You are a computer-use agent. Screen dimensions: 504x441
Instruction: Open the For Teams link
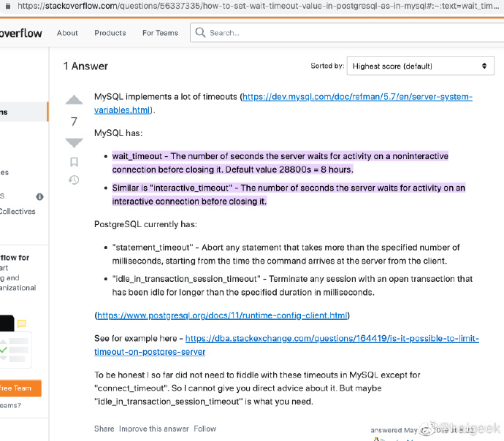point(160,33)
